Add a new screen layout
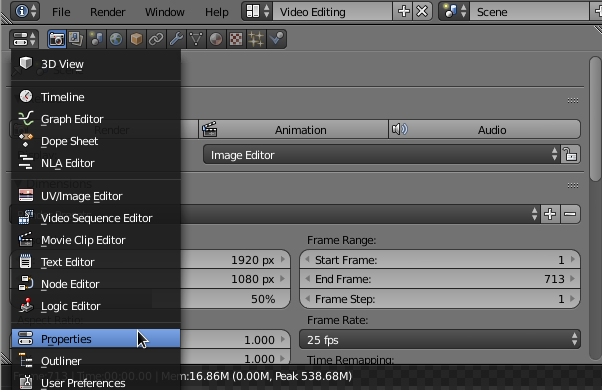Screen dimensions: 602x390 point(403,12)
